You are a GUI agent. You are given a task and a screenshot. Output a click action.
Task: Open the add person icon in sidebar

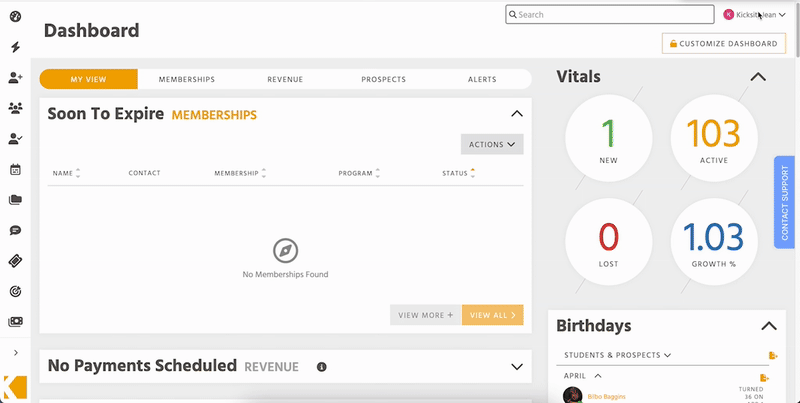click(x=15, y=78)
